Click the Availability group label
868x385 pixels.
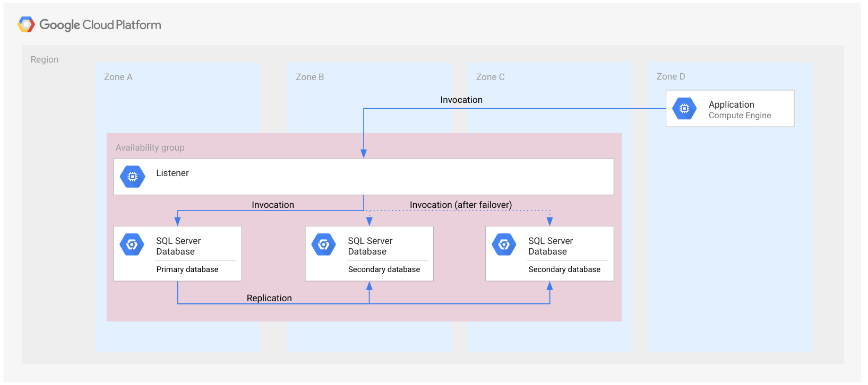(150, 147)
